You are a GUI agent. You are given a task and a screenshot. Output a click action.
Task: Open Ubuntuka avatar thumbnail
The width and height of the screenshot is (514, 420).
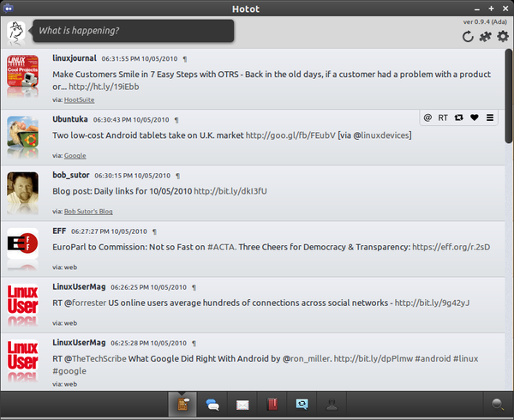[22, 132]
